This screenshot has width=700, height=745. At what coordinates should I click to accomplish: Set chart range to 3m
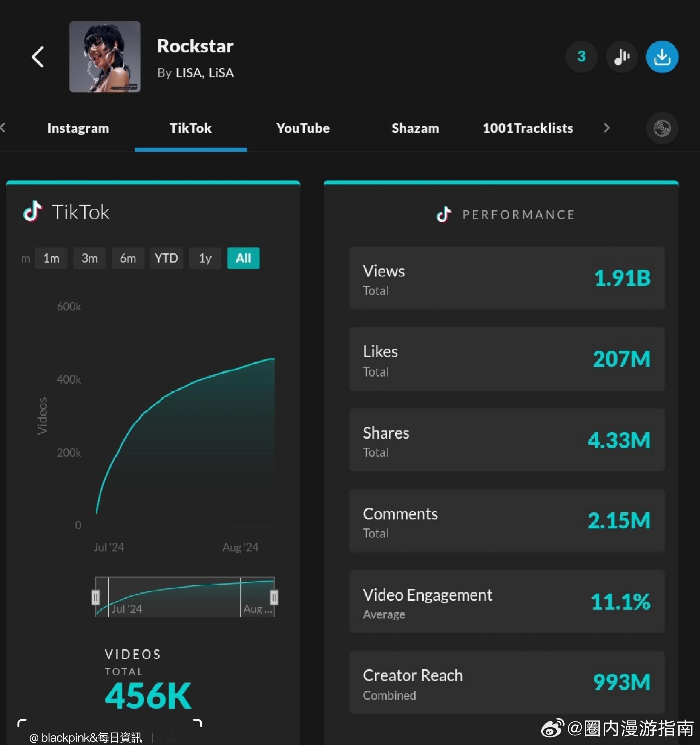pos(90,258)
